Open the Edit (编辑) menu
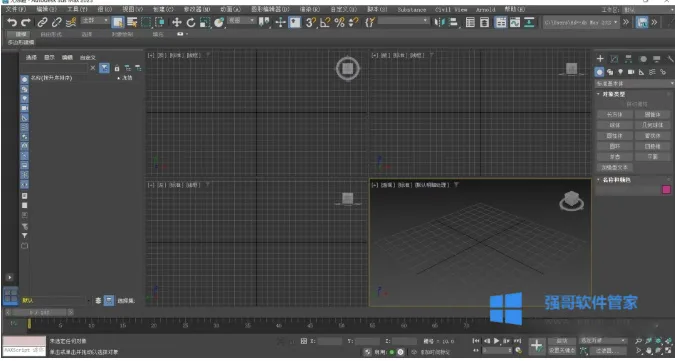Image resolution: width=675 pixels, height=361 pixels. [x=46, y=9]
